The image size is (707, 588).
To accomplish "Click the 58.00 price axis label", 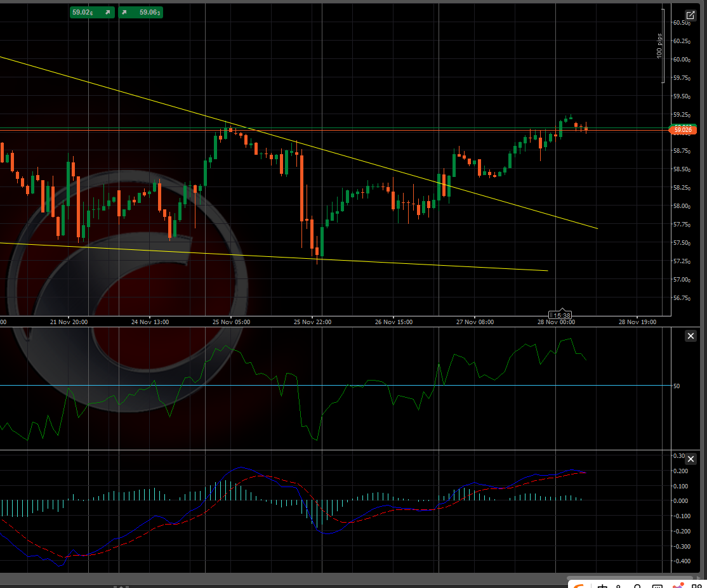I will (682, 206).
